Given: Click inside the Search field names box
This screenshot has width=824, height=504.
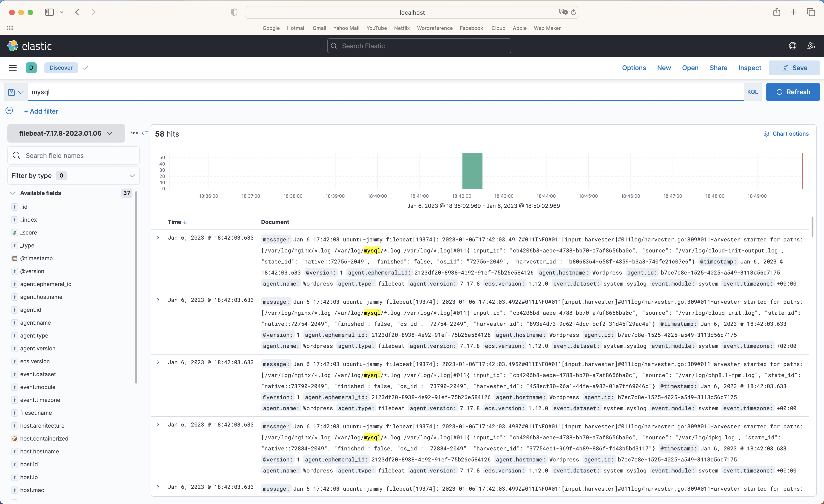Looking at the screenshot, I should click(x=73, y=155).
